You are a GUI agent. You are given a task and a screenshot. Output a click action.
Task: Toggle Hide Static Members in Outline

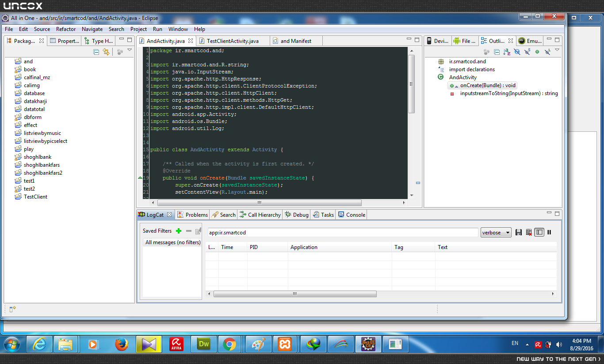(x=527, y=52)
